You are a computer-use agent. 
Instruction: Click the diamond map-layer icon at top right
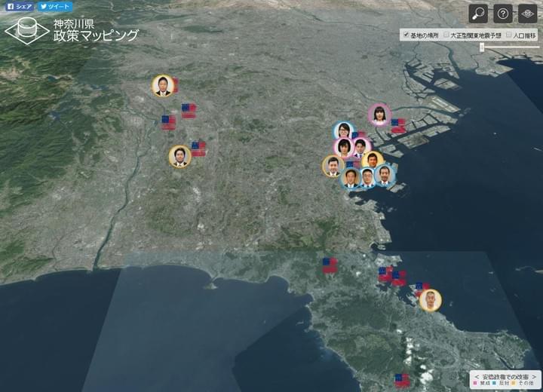(527, 14)
